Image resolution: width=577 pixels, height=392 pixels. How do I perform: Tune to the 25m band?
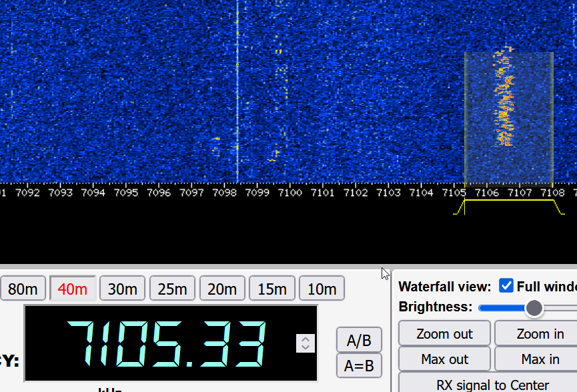(172, 289)
